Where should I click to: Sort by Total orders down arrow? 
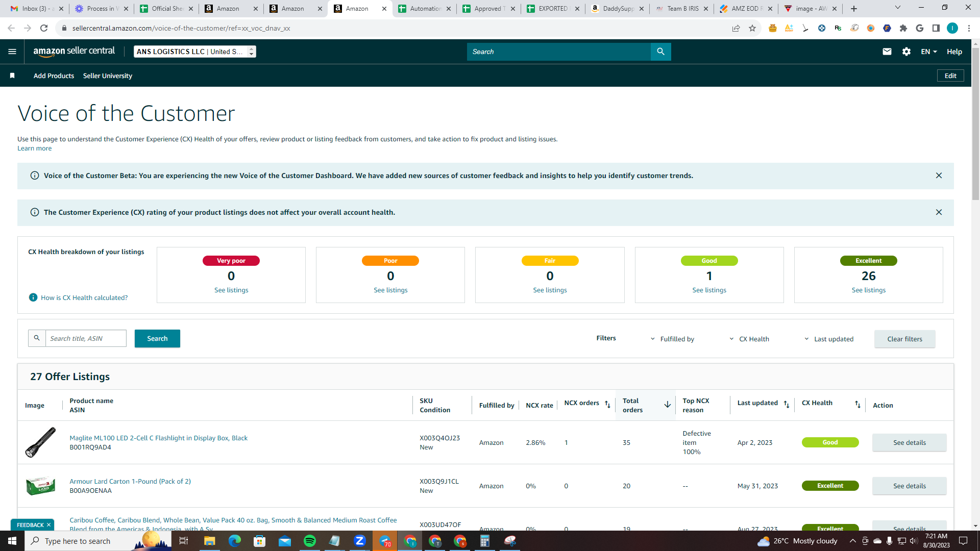pyautogui.click(x=667, y=405)
